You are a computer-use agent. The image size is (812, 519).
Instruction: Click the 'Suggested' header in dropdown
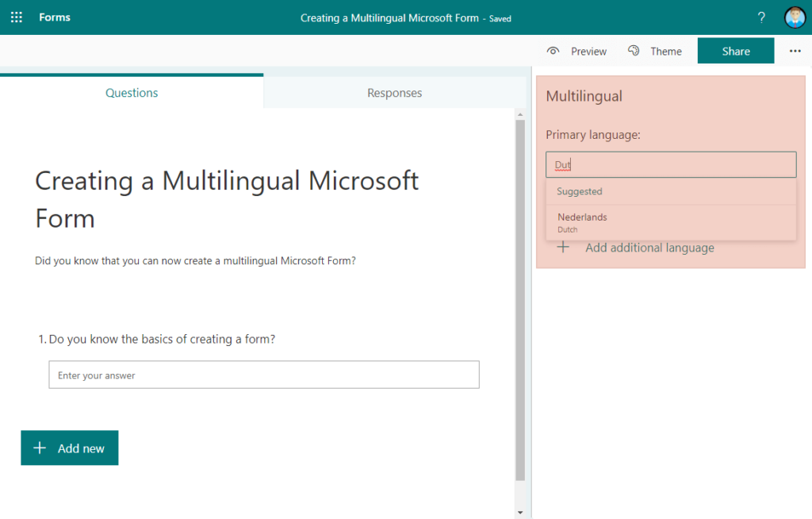[x=580, y=191]
